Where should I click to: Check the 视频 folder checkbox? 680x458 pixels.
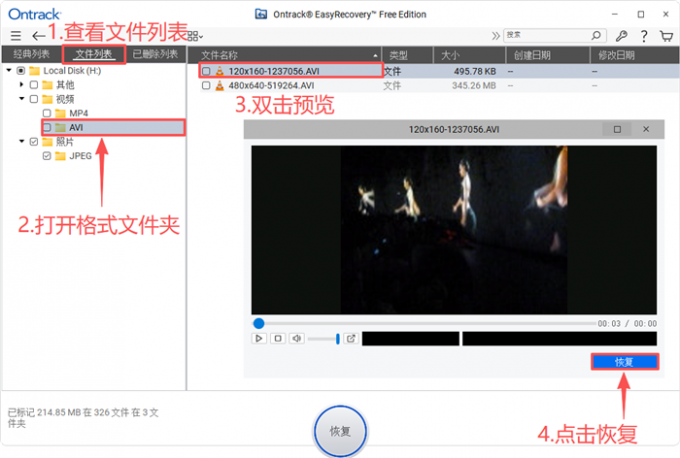pyautogui.click(x=34, y=99)
